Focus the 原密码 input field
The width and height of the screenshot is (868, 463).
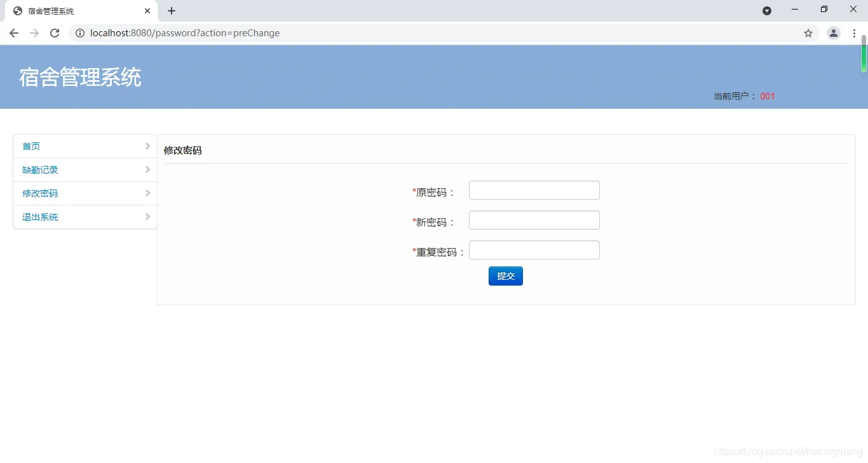[x=534, y=190]
